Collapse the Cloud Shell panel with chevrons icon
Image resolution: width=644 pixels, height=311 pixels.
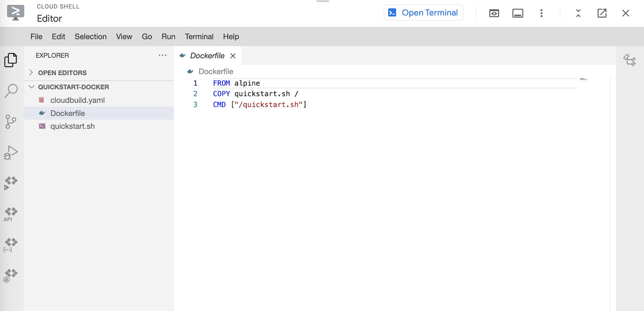pos(578,13)
